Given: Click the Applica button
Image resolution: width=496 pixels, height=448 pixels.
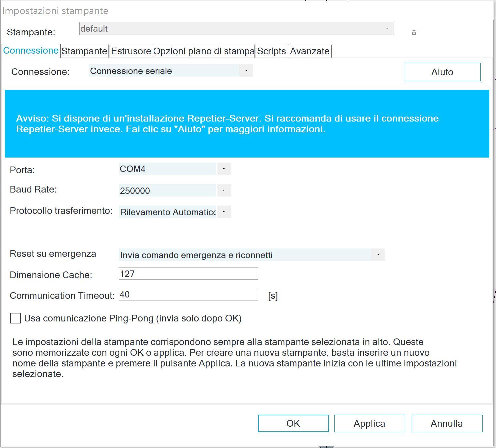Looking at the screenshot, I should click(x=369, y=423).
